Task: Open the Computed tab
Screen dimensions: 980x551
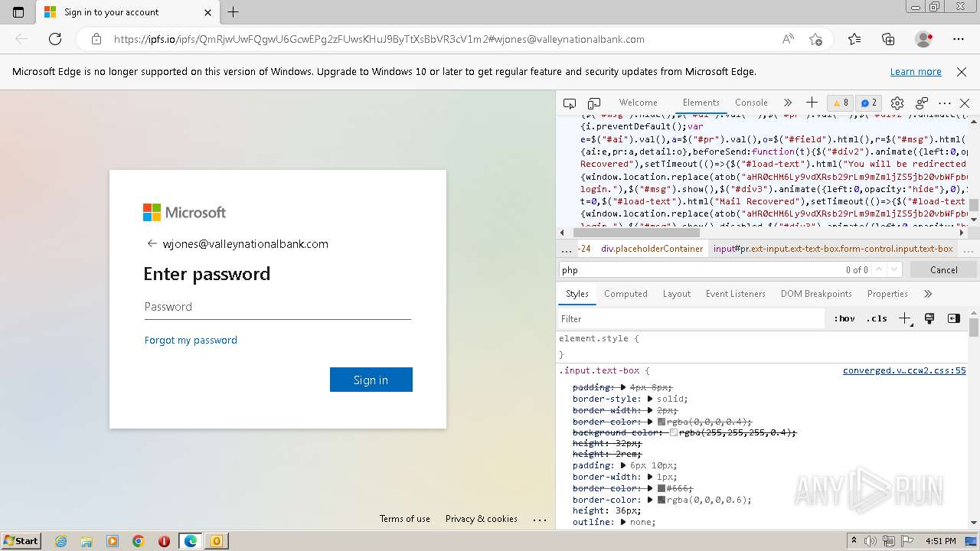Action: click(x=626, y=294)
